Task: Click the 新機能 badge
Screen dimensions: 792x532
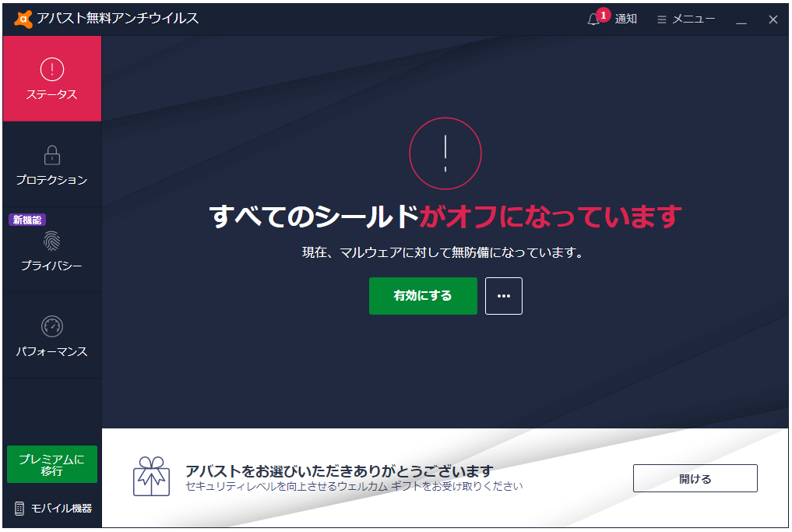Action: pos(27,220)
